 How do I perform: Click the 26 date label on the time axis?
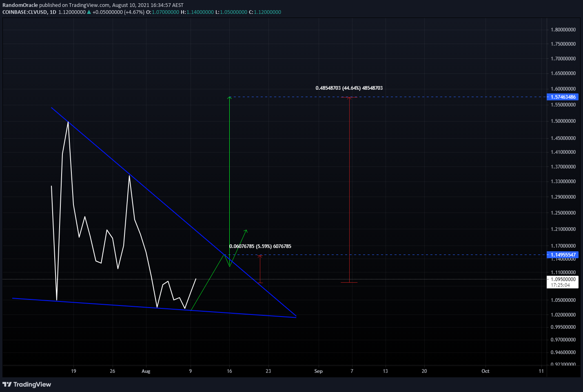coord(113,371)
